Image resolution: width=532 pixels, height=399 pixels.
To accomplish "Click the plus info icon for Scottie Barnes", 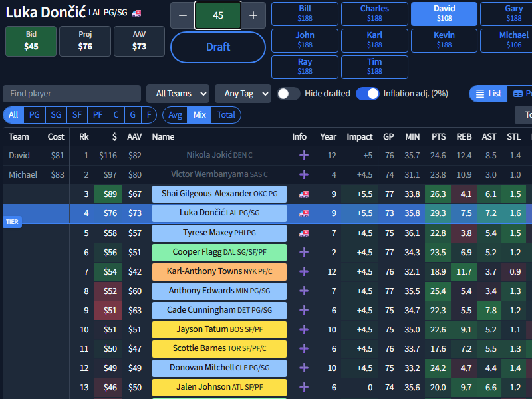I will (304, 348).
